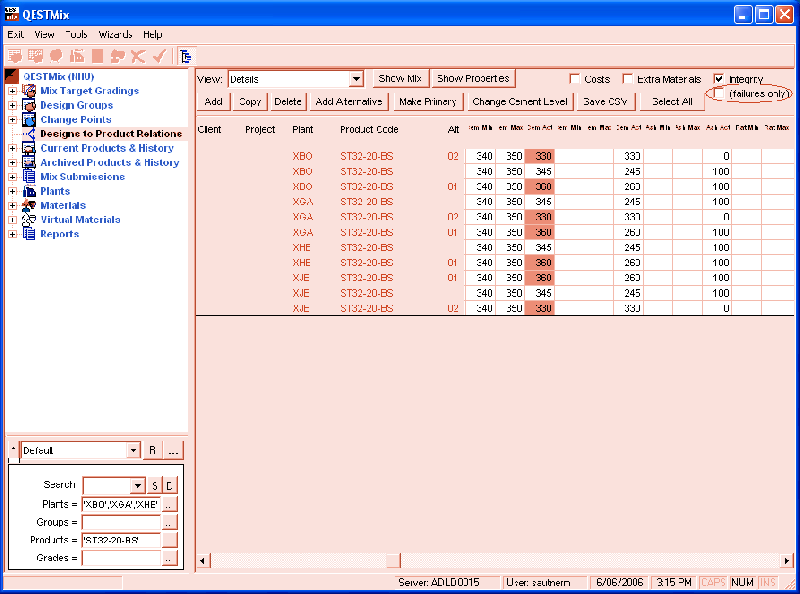Click the Change Cement Level button
The height and width of the screenshot is (594, 800).
[x=521, y=101]
